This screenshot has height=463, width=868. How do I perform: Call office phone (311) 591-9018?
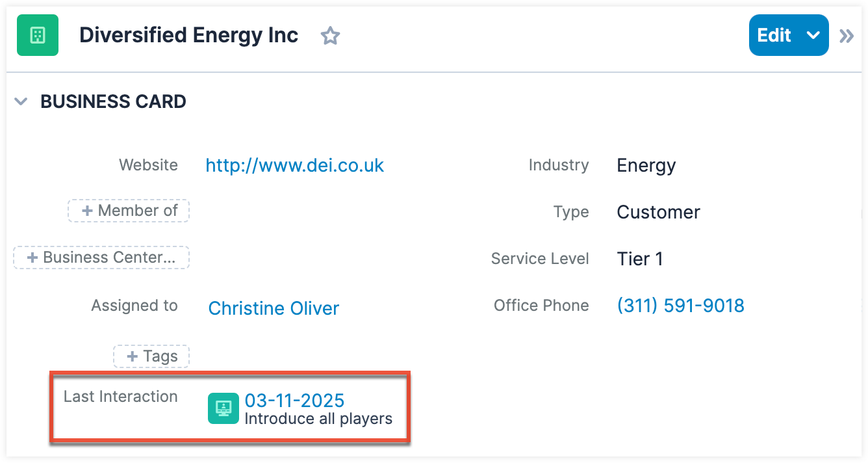[x=680, y=306]
